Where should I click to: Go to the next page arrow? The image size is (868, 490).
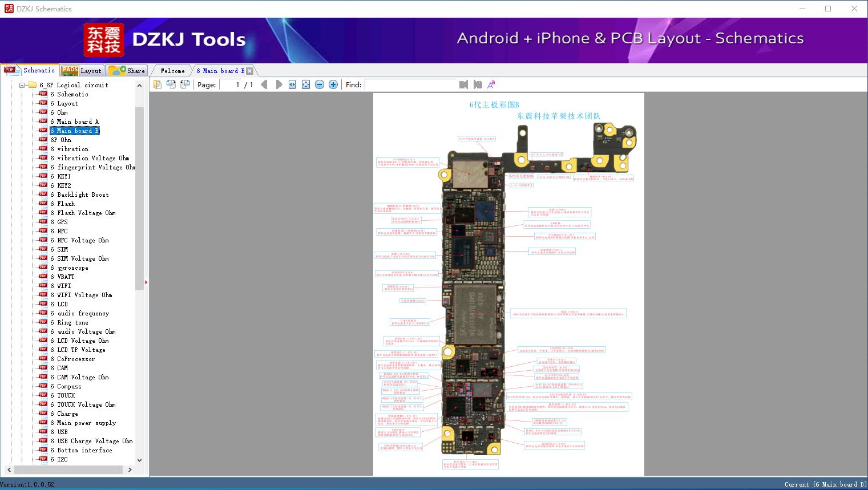(278, 84)
